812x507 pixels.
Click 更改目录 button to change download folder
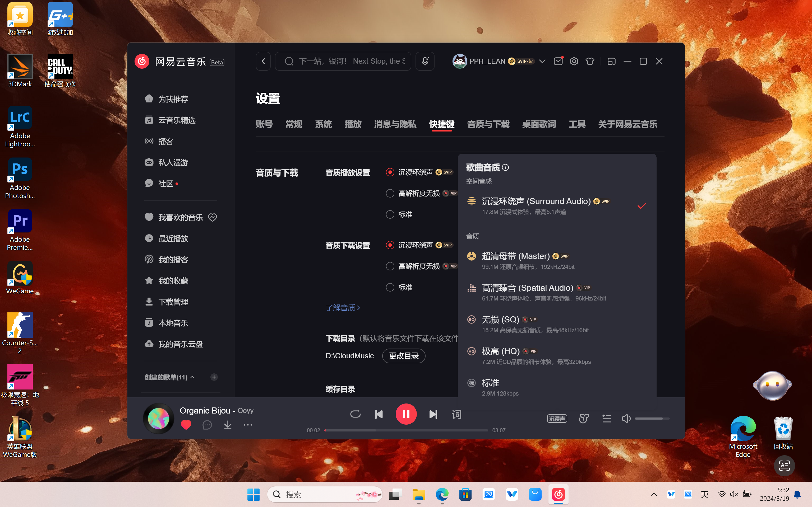click(403, 356)
